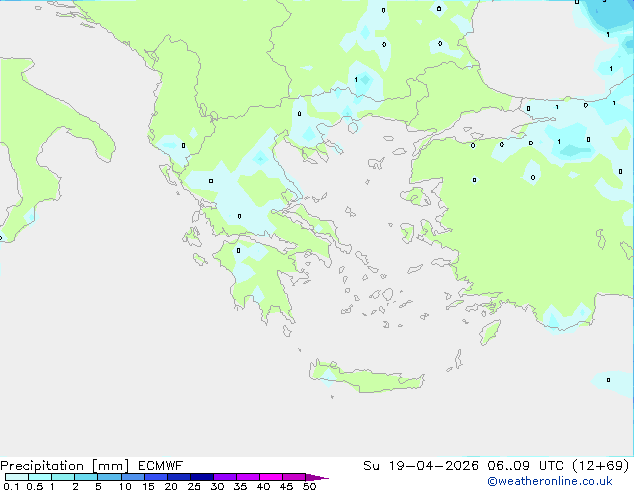Click the '35' legend scale label
Image resolution: width=634 pixels, height=490 pixels.
click(x=240, y=486)
